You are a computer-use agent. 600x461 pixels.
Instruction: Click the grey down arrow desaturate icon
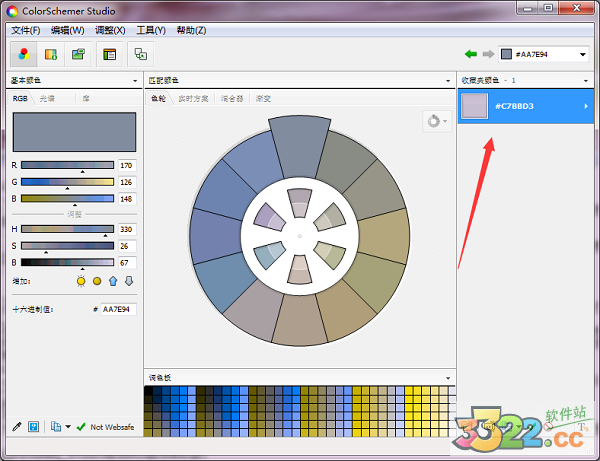coord(129,281)
